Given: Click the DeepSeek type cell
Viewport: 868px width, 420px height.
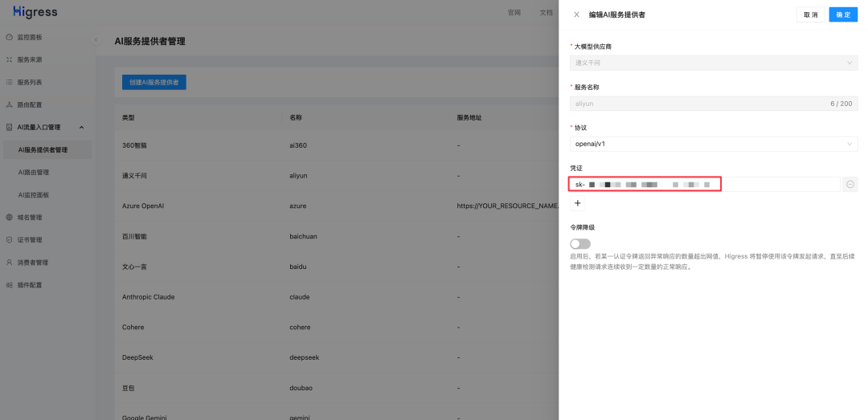Looking at the screenshot, I should click(x=137, y=357).
